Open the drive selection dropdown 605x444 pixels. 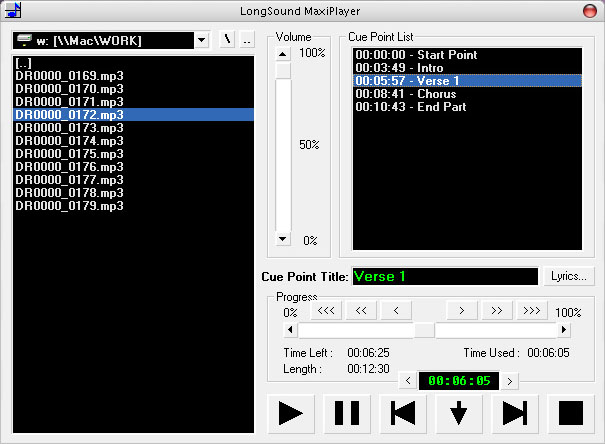(x=201, y=40)
